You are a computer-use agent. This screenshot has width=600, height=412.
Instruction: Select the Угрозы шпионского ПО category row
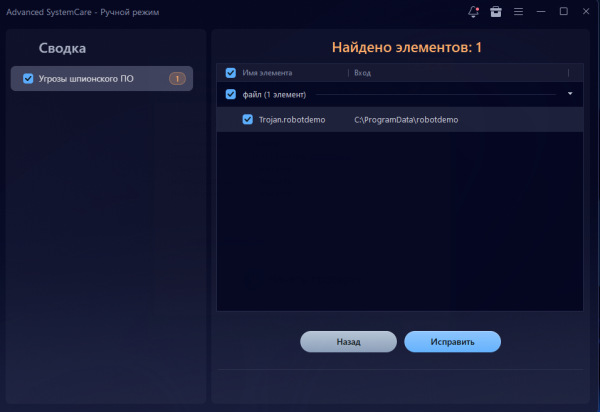tap(102, 78)
